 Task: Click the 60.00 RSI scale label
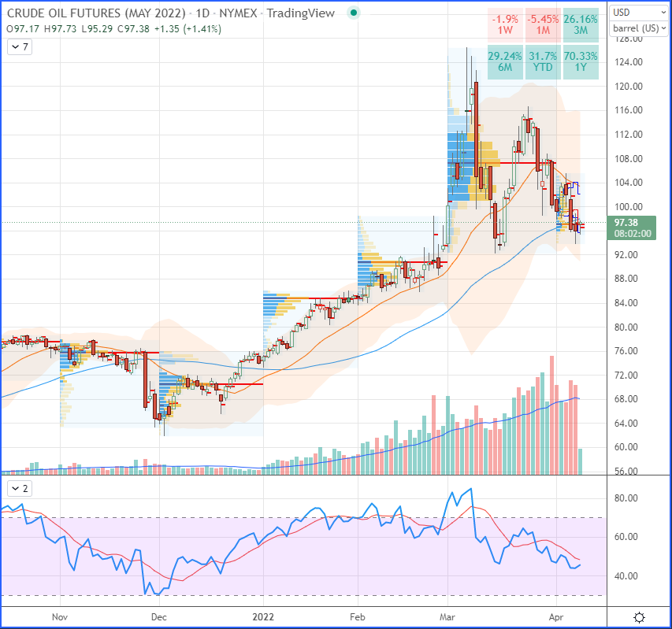[x=626, y=537]
